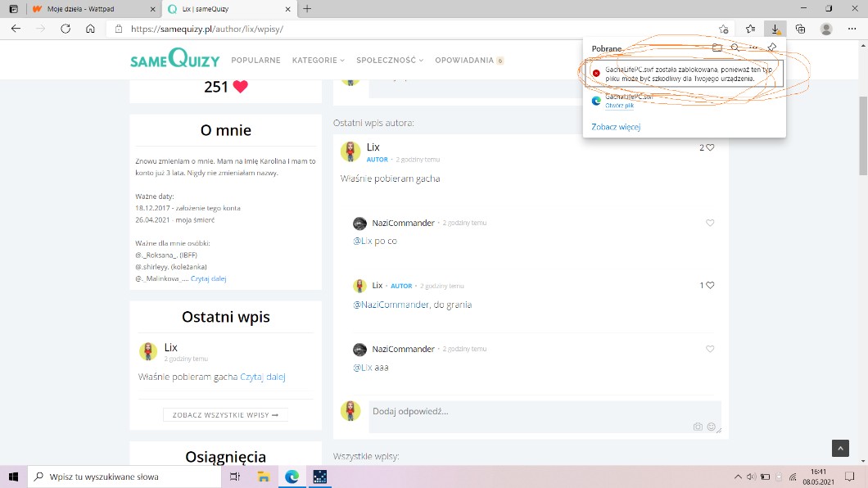The width and height of the screenshot is (868, 488).
Task: Show hidden system tray icons chevron
Action: point(735,477)
